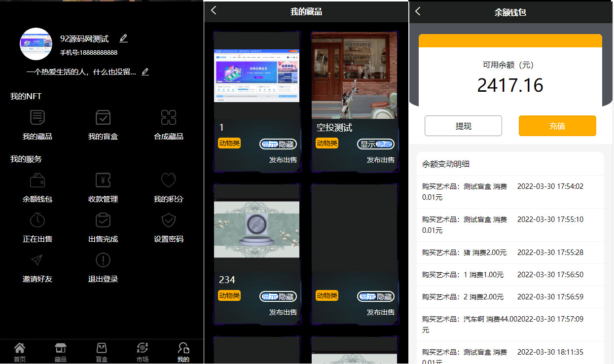Click 退出登录 logout icon
Viewport: 614px width, 364px height.
coord(103,260)
